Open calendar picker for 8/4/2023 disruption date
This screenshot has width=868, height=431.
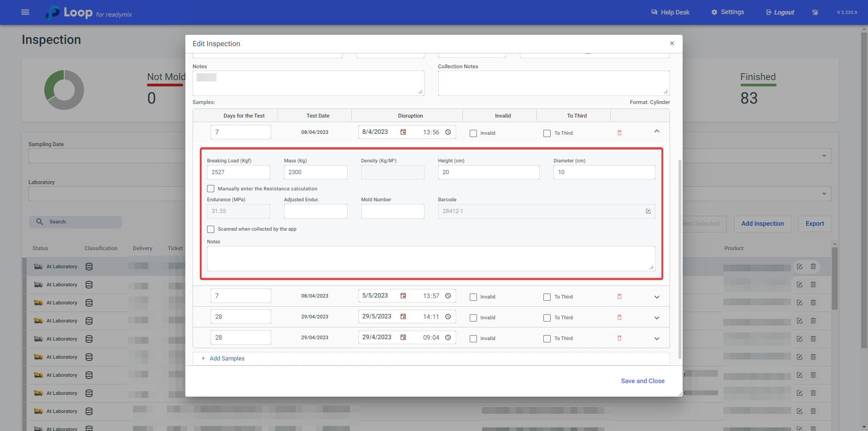403,132
